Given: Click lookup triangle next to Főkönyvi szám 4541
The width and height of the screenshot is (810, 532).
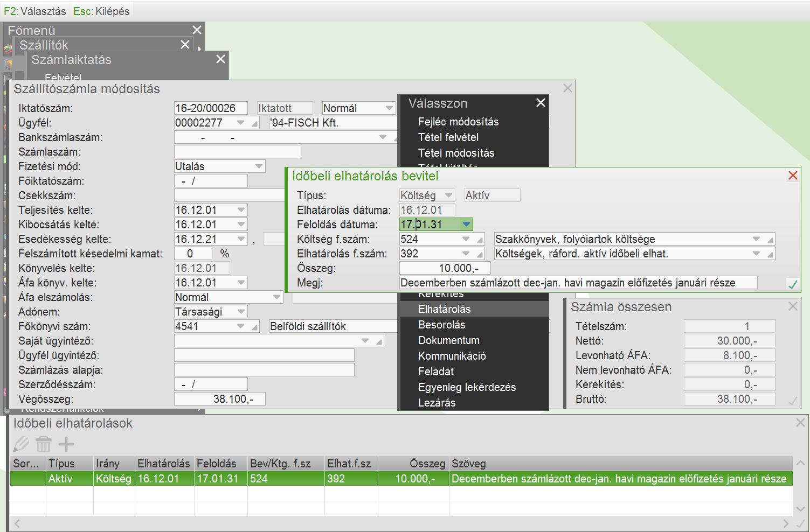Looking at the screenshot, I should click(x=254, y=327).
